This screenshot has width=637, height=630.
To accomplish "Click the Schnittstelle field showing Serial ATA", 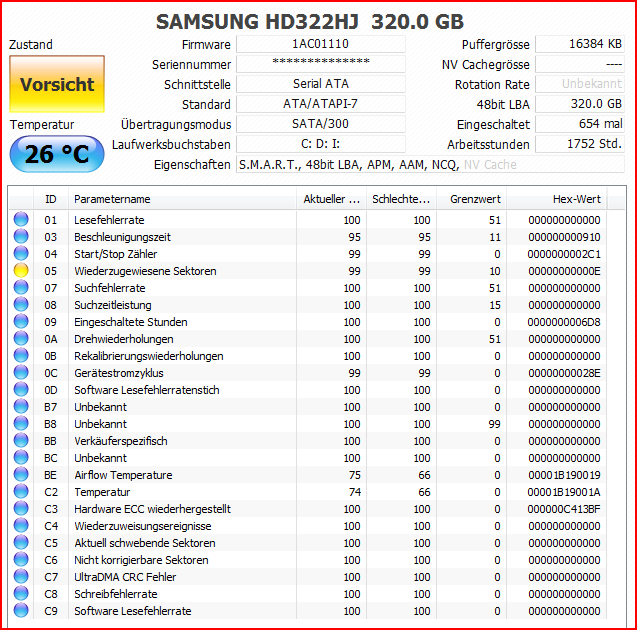I will coord(321,84).
